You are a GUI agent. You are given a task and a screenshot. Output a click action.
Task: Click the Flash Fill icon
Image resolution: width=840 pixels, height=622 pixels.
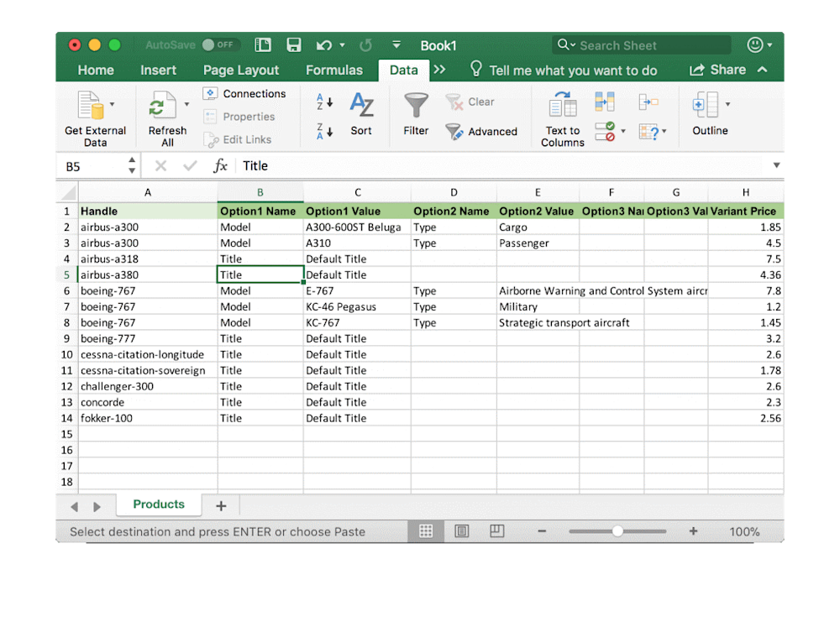605,102
